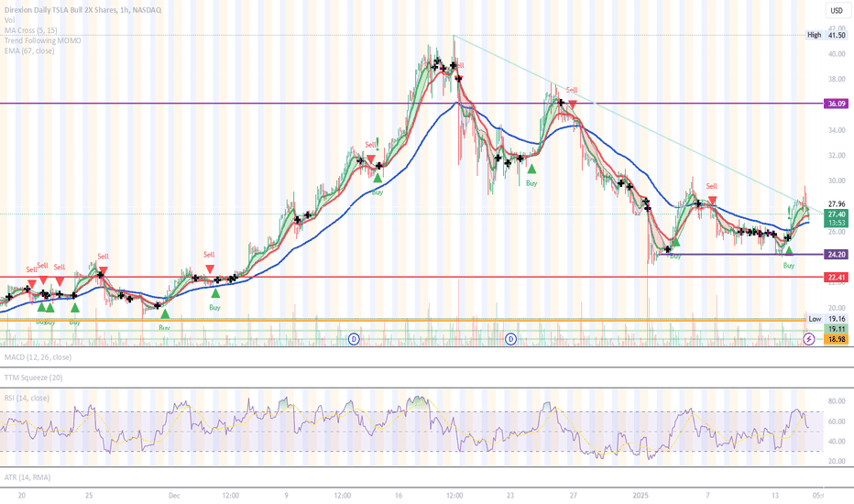Select the EMA (67, close) legend
Screen dimensions: 854x504
click(29, 50)
